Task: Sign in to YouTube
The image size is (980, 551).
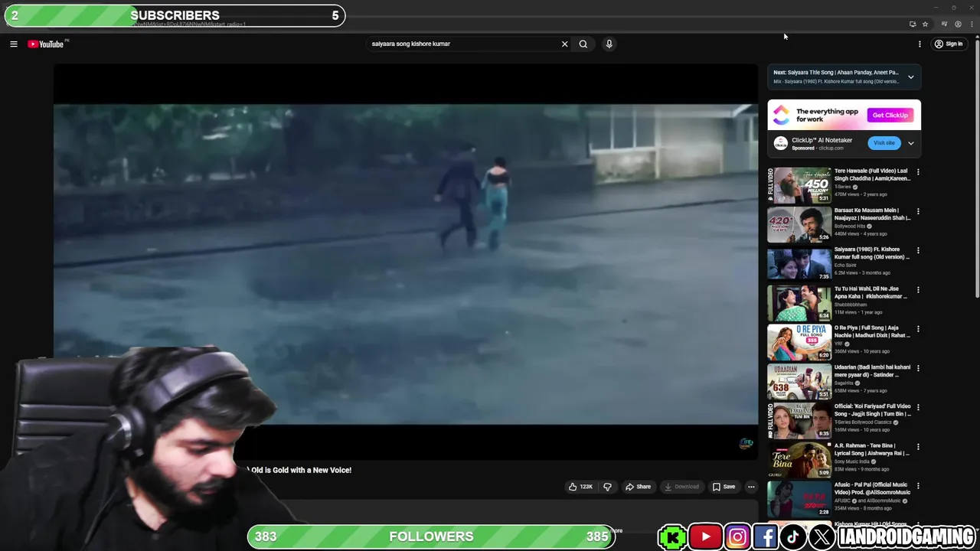Action: point(949,44)
